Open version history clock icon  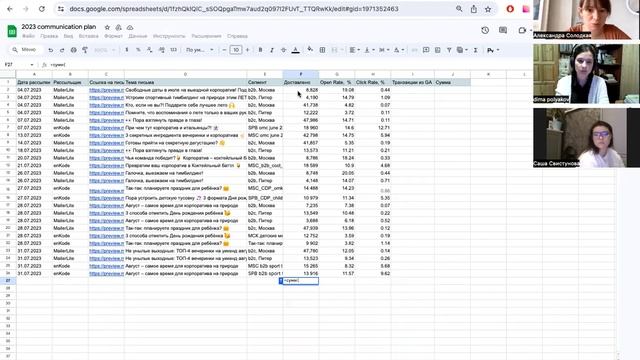[485, 30]
